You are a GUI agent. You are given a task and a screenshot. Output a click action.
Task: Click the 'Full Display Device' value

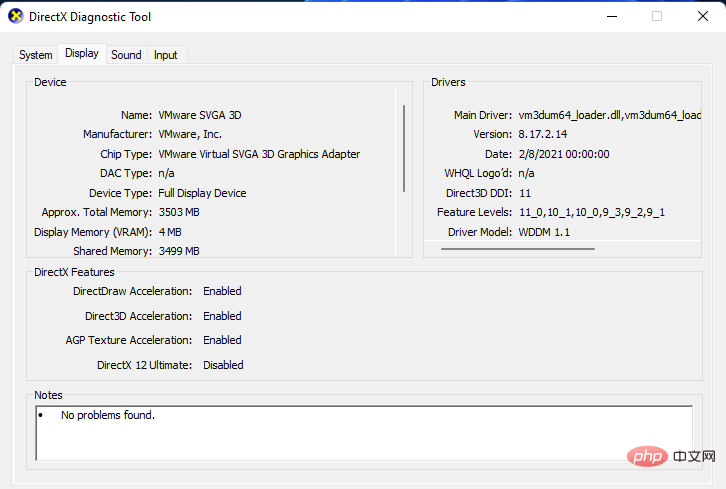(x=202, y=193)
